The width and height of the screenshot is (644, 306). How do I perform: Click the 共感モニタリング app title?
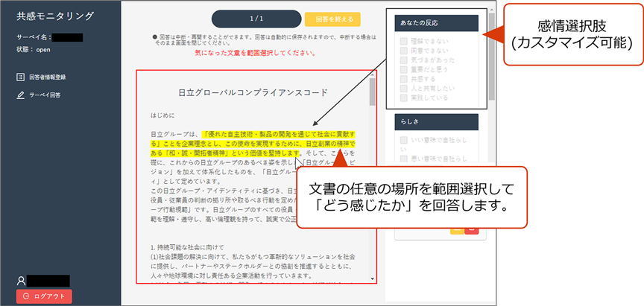pyautogui.click(x=55, y=16)
